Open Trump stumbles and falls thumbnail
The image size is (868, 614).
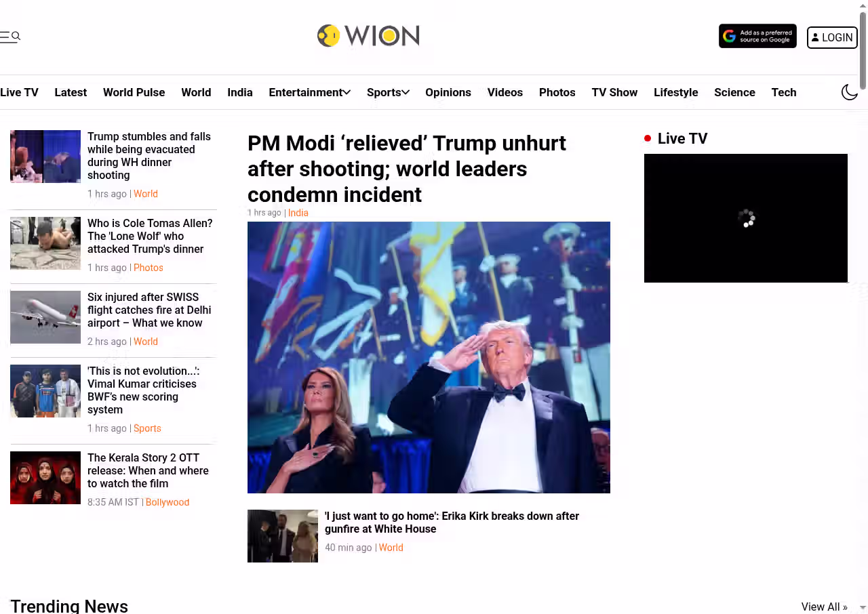coord(45,157)
